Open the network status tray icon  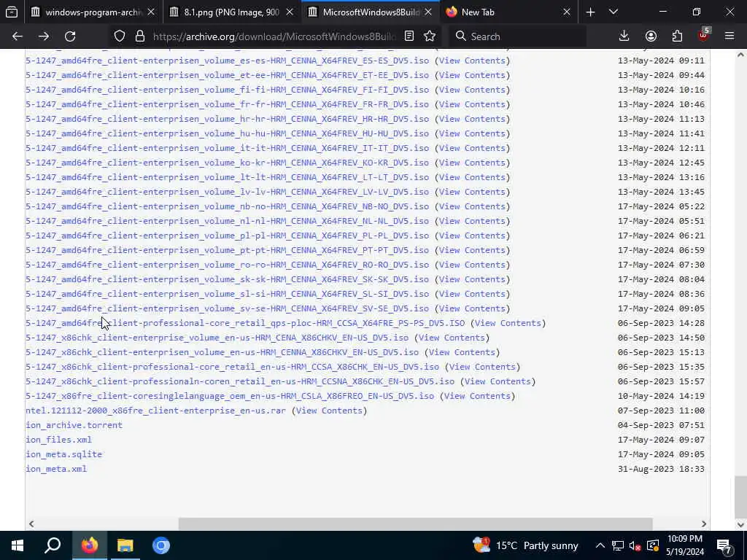pos(618,545)
